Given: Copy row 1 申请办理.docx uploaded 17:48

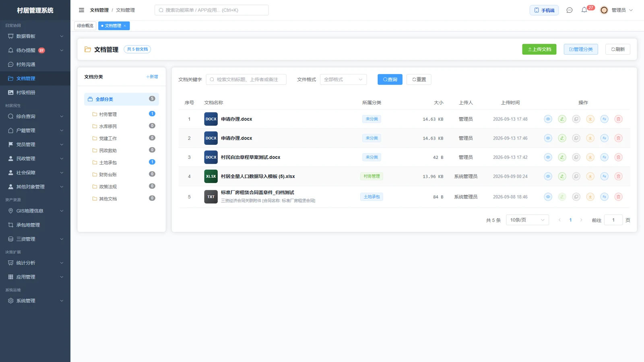Looking at the screenshot, I should (576, 119).
